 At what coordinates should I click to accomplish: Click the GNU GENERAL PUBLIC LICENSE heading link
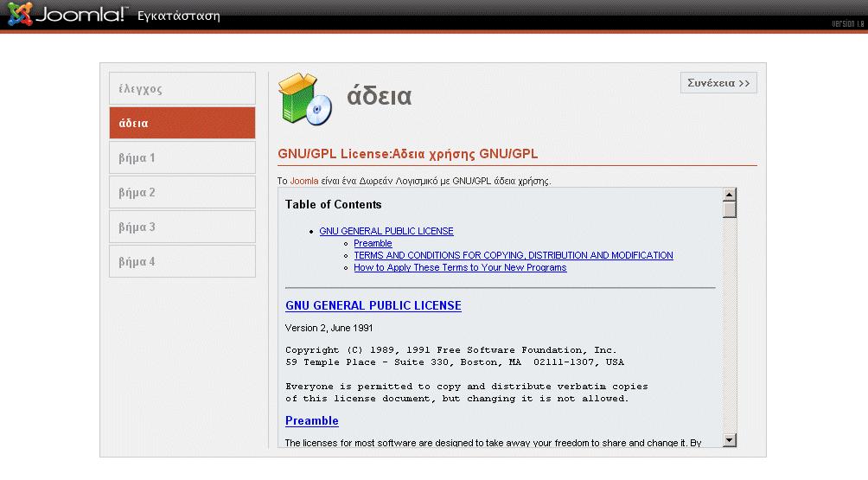373,305
